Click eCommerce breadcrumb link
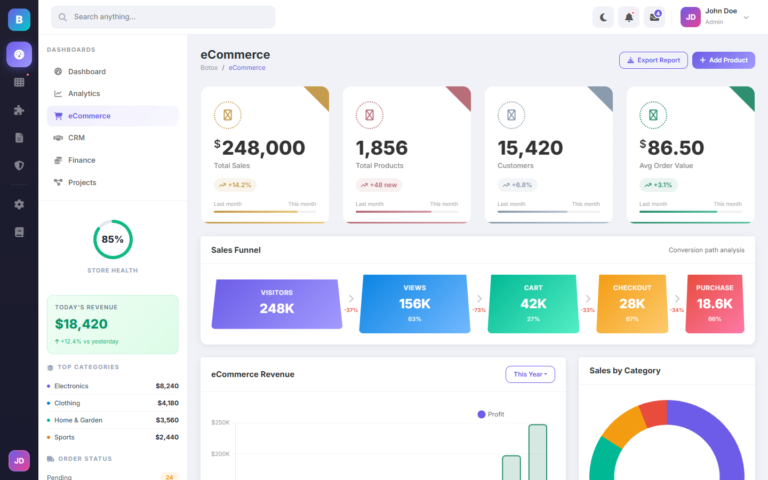Viewport: 768px width, 480px height. [247, 68]
